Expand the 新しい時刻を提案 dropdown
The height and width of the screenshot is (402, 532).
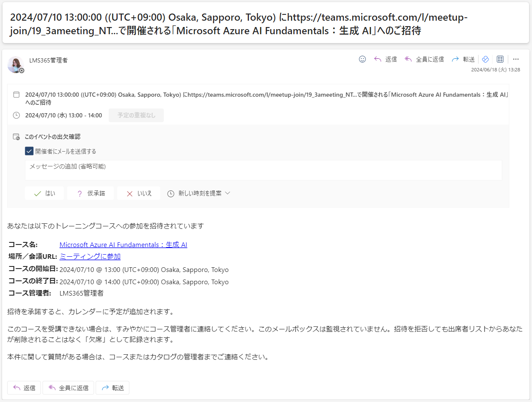(199, 193)
